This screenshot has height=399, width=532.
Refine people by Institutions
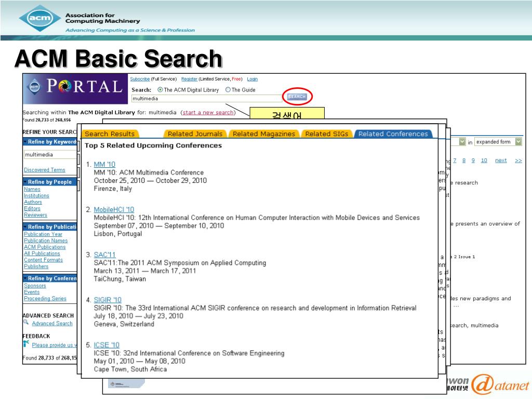click(x=36, y=196)
